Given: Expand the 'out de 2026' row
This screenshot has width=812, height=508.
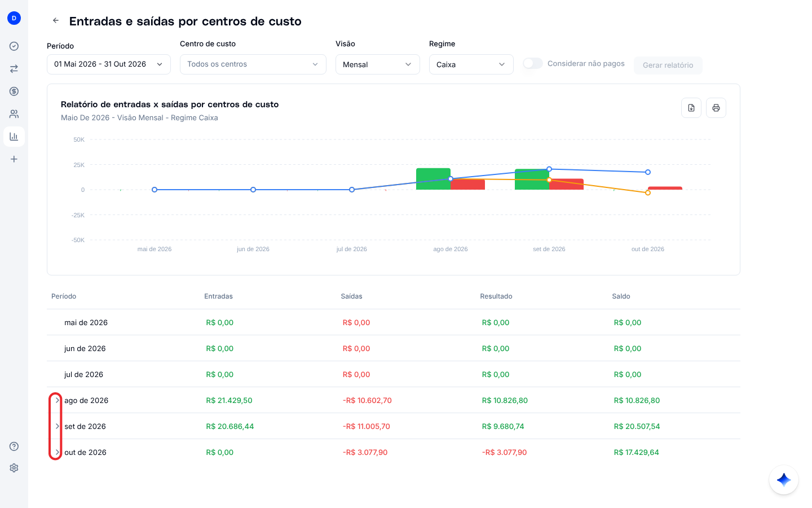Looking at the screenshot, I should [x=57, y=452].
